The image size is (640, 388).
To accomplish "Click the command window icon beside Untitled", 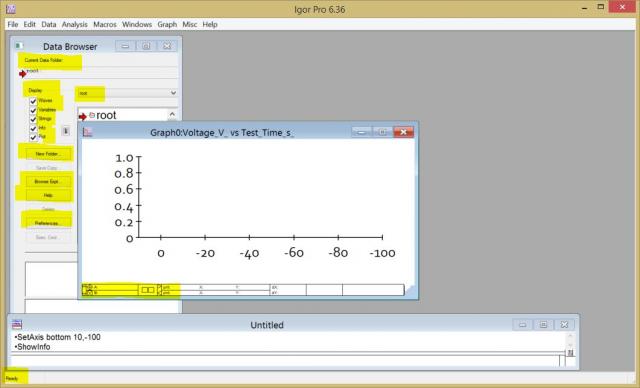I will point(17,324).
